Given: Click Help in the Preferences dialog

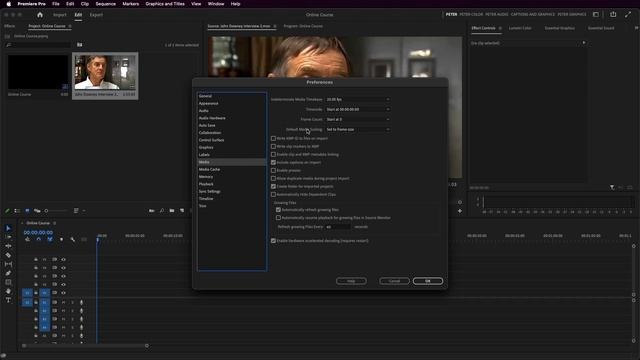Looking at the screenshot, I should (351, 281).
